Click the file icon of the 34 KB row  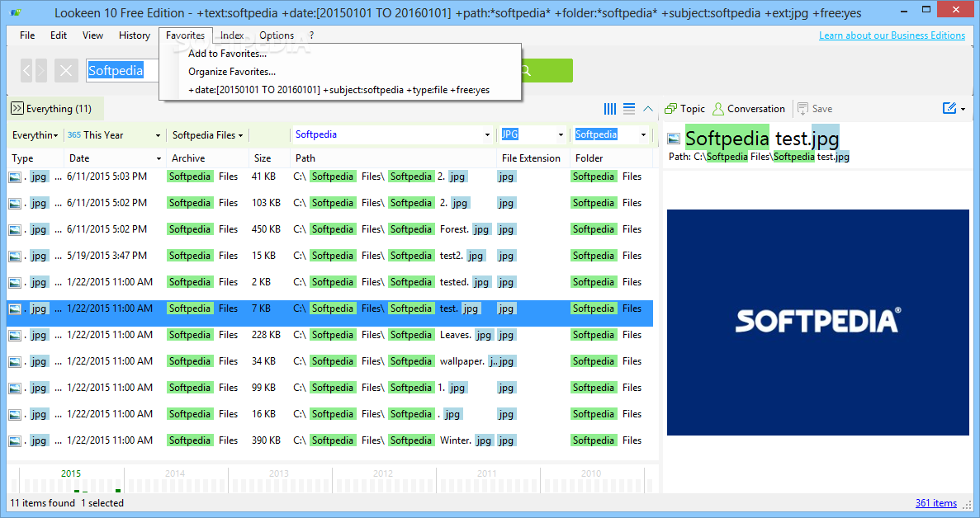click(15, 362)
